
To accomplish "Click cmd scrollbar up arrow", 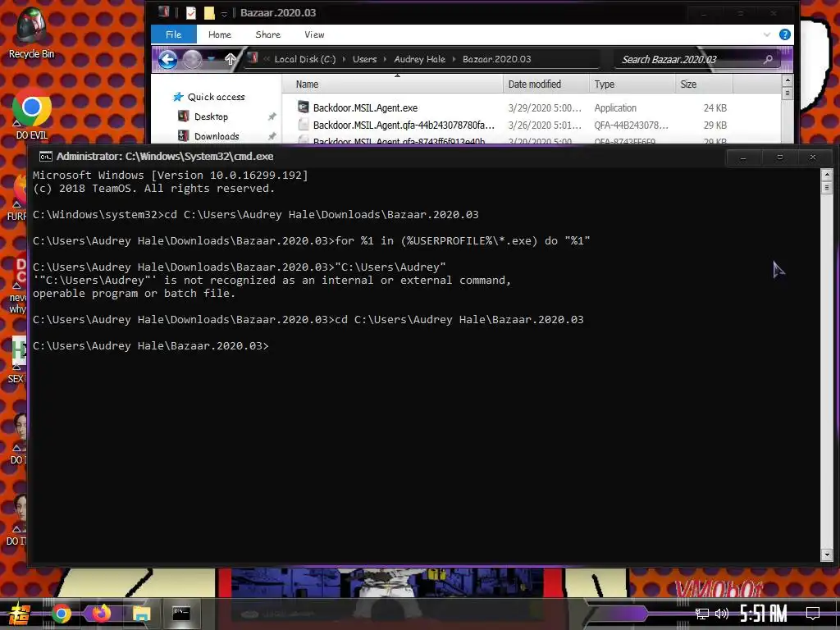I will point(827,175).
